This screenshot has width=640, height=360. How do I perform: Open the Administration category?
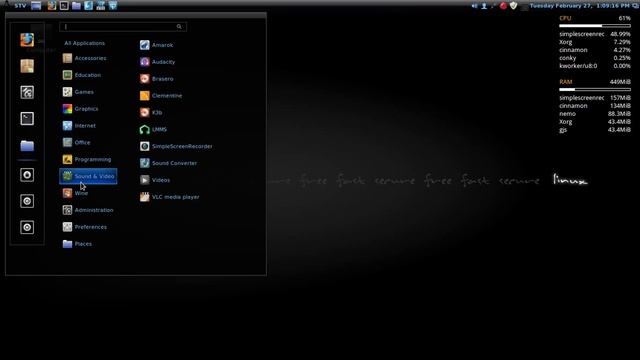pyautogui.click(x=88, y=210)
